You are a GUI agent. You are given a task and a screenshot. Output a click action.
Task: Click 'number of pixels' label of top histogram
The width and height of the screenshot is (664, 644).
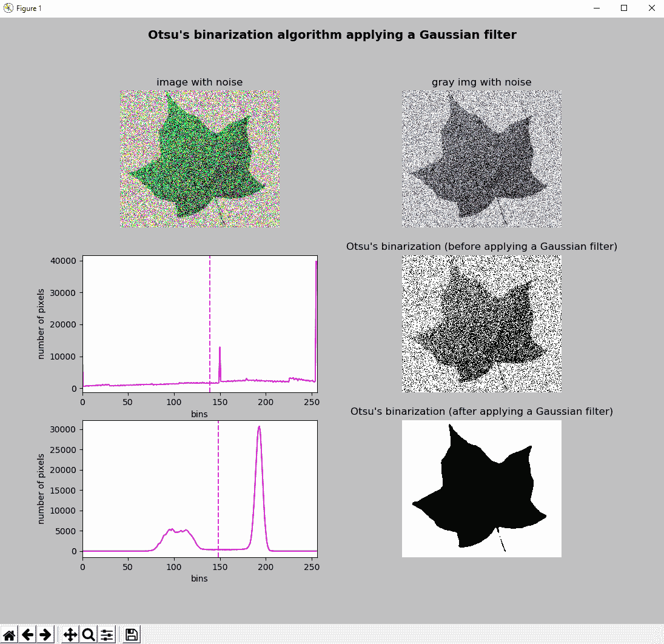(41, 324)
